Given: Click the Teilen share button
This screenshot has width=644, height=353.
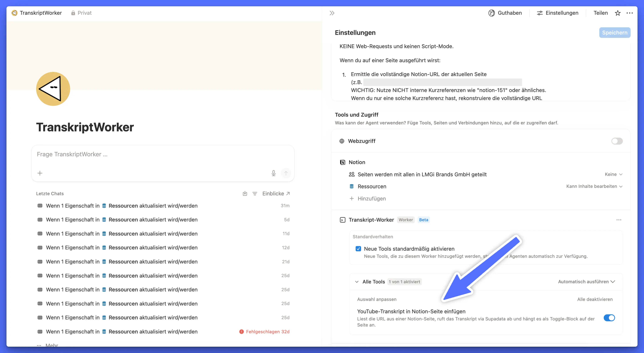Looking at the screenshot, I should coord(600,13).
